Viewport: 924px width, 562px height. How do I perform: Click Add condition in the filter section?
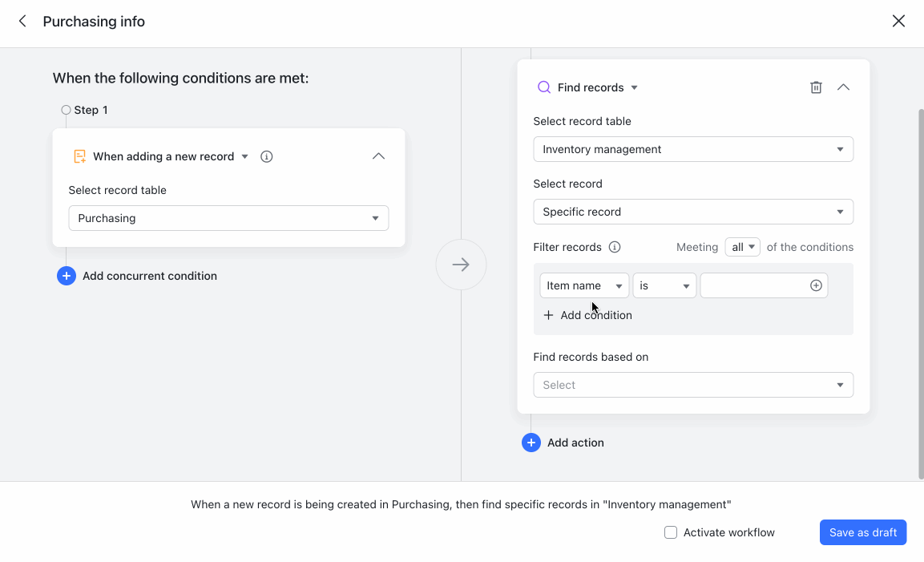click(587, 314)
